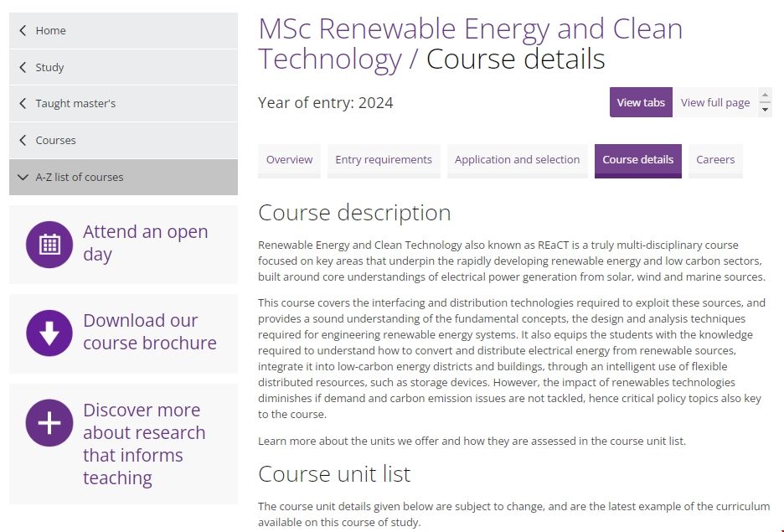784x532 pixels.
Task: Select the active Course details tab
Action: click(x=637, y=159)
